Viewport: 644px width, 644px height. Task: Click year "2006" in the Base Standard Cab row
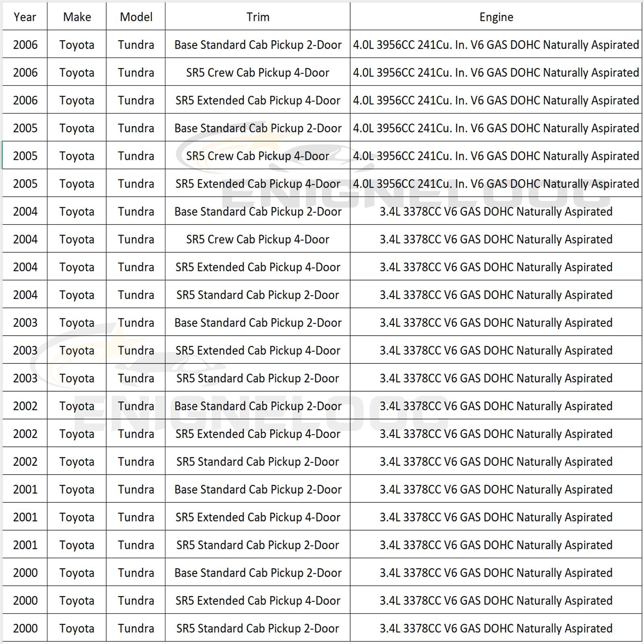(x=25, y=44)
